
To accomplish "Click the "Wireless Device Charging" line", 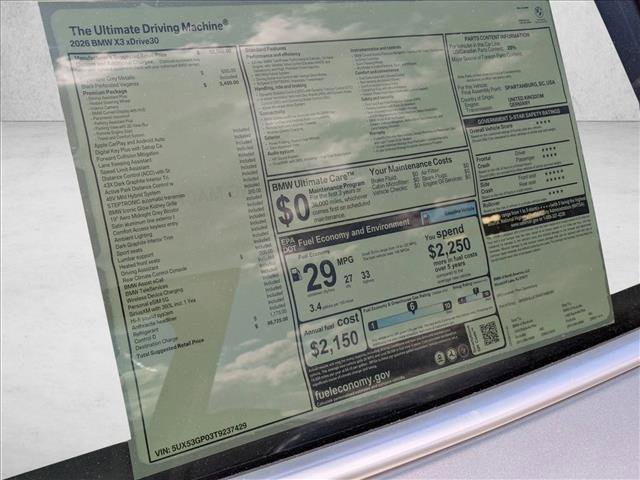I will (x=155, y=296).
